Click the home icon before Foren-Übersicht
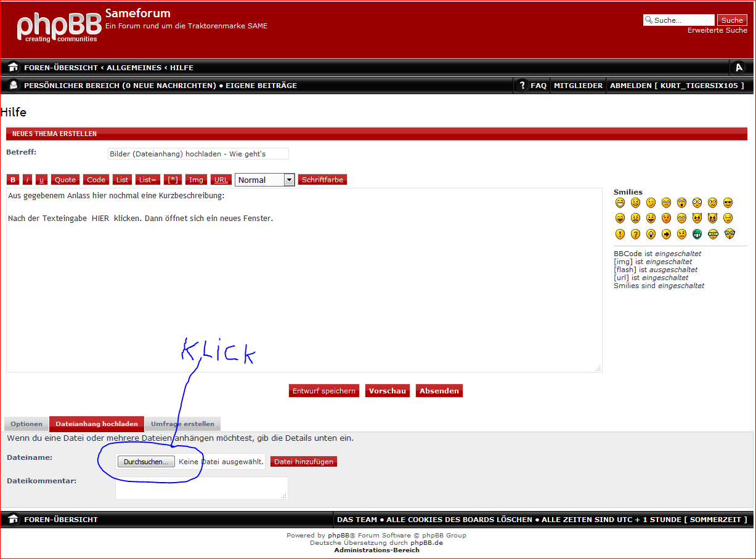This screenshot has height=559, width=756. point(13,68)
